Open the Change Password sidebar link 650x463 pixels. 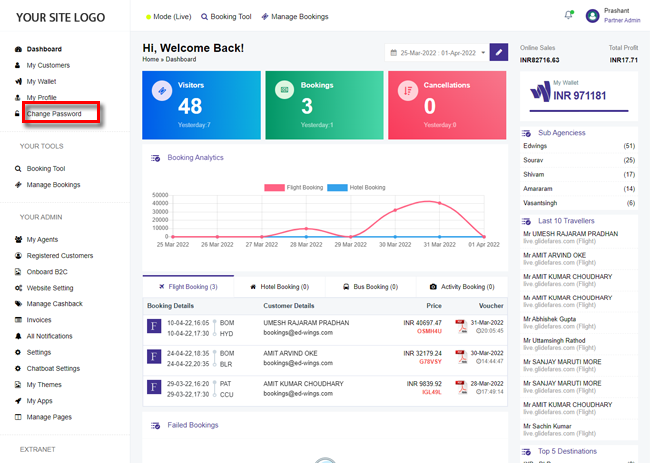pyautogui.click(x=54, y=114)
